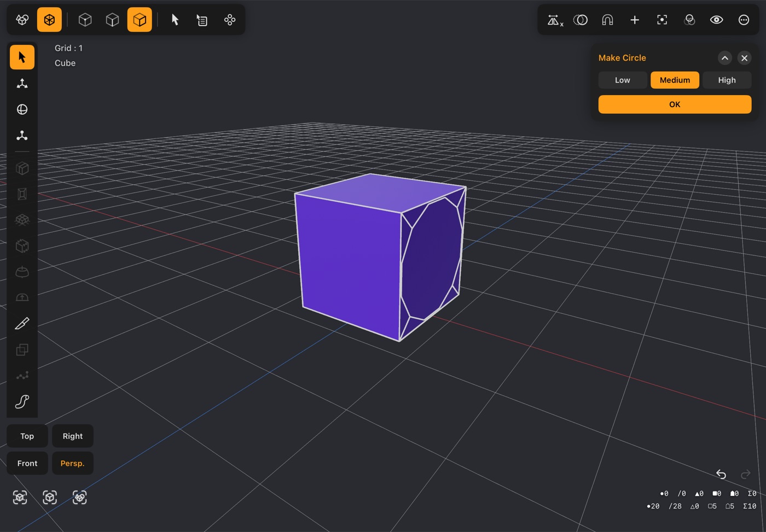
Task: Click the 'Σ0' selected total stat
Action: click(752, 494)
